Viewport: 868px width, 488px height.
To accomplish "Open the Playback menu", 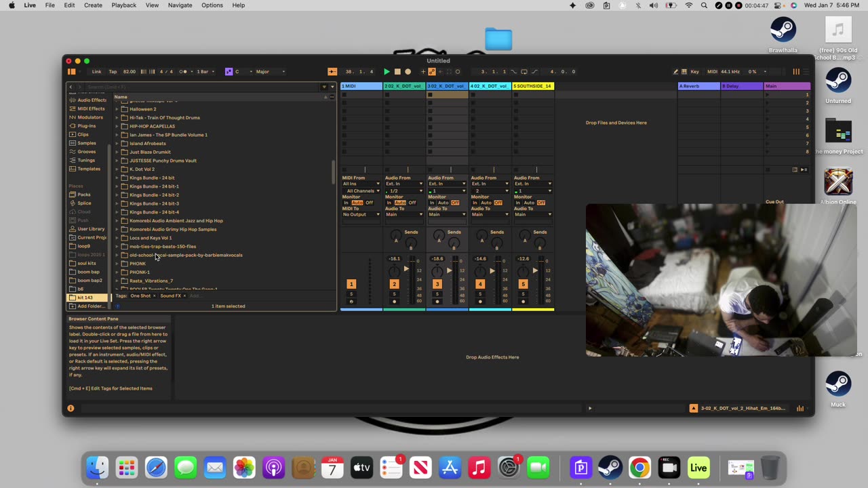I will 123,5.
